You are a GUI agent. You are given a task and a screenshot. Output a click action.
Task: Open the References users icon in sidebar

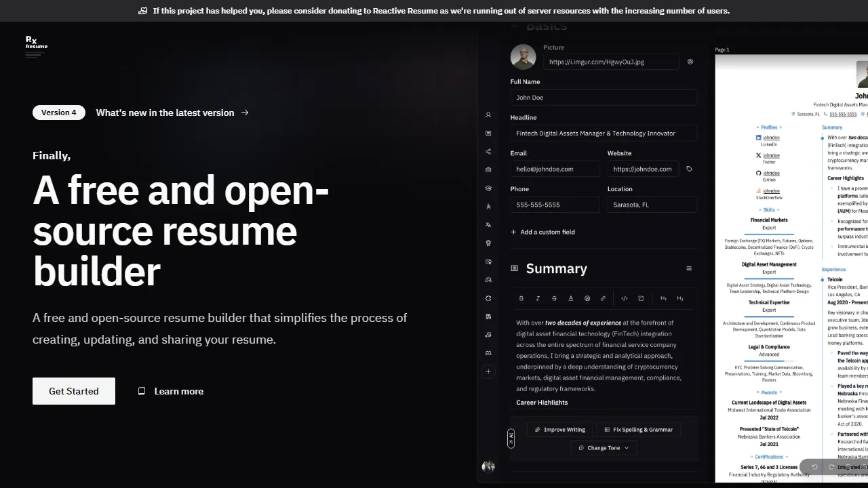(x=488, y=353)
